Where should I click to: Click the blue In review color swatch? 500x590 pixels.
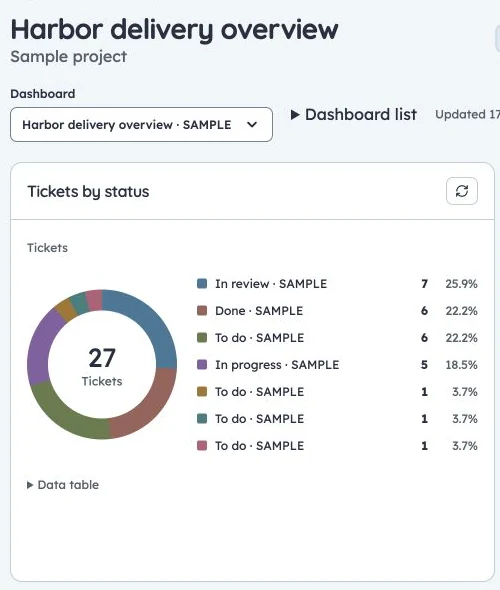[202, 284]
